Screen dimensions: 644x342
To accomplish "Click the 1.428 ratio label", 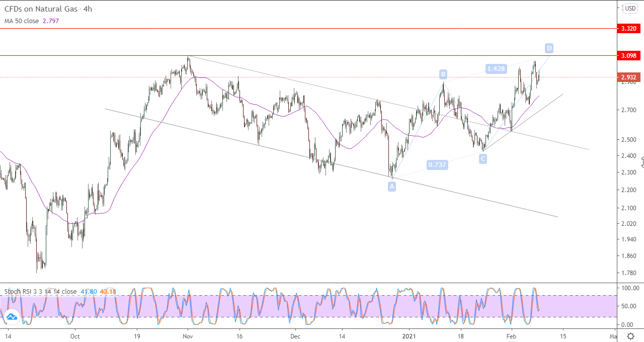I will click(x=496, y=68).
